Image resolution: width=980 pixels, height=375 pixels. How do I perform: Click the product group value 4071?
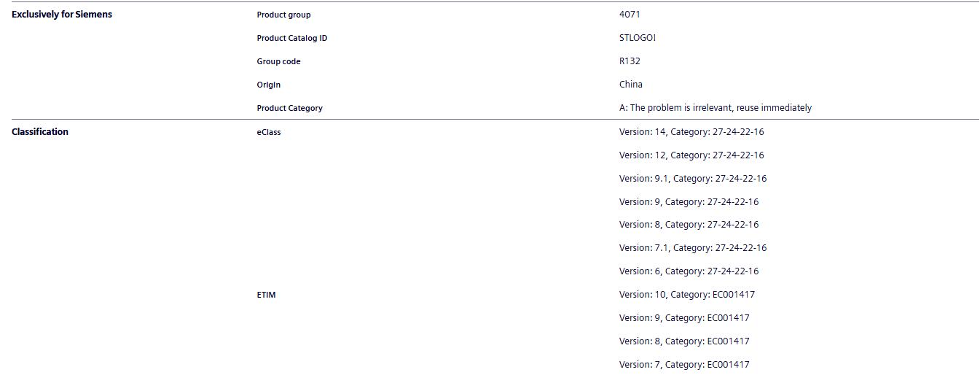[630, 15]
